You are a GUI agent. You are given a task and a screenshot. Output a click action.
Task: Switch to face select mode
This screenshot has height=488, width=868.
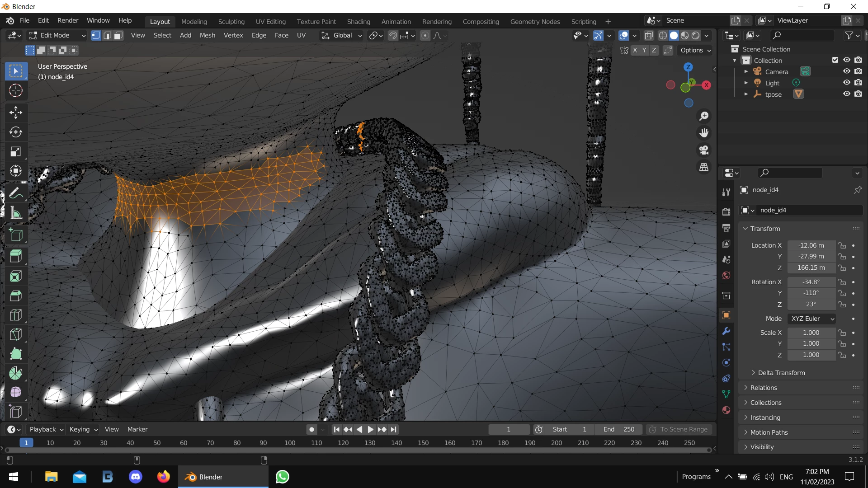coord(118,36)
